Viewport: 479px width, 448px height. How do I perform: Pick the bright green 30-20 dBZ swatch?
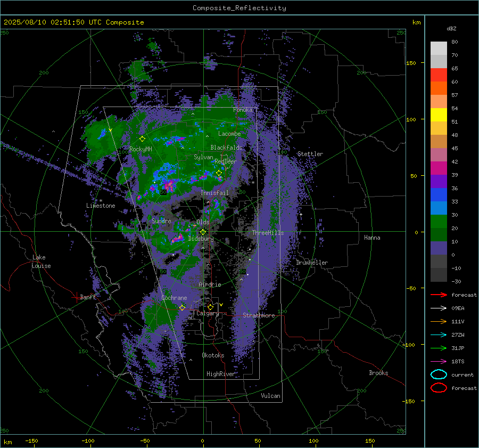[439, 222]
